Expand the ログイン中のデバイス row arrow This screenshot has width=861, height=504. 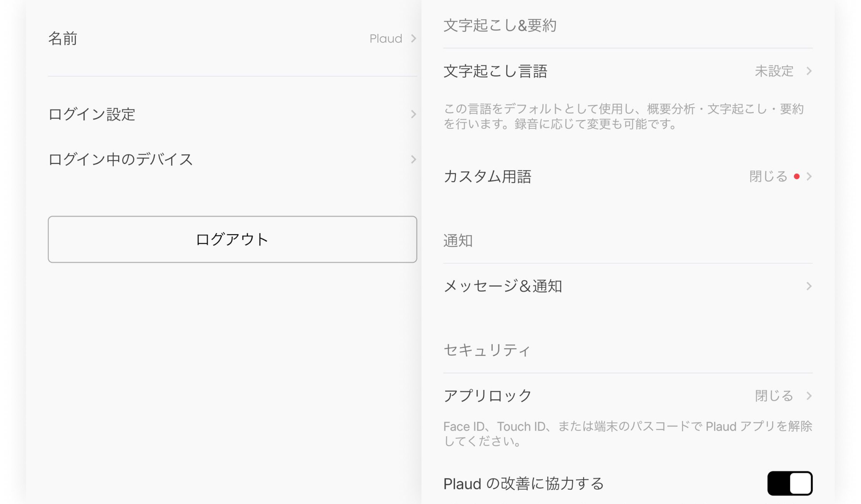click(414, 159)
